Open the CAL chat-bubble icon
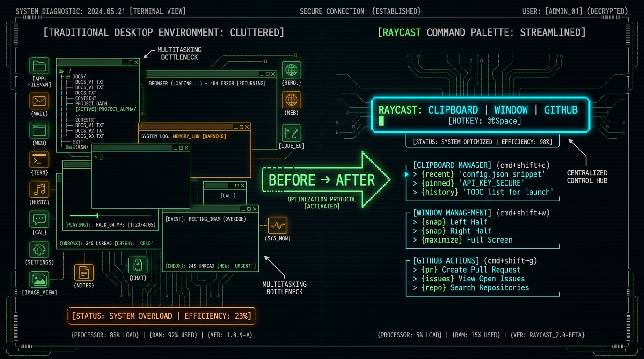This screenshot has width=644, height=359. click(x=40, y=219)
